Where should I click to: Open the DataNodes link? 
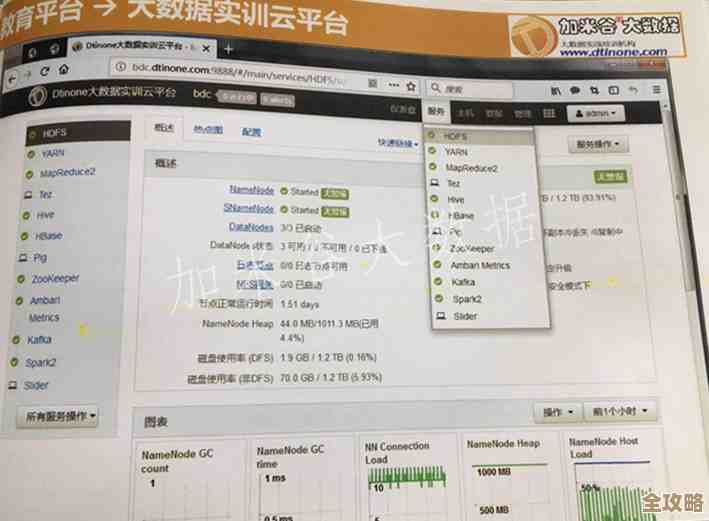251,227
